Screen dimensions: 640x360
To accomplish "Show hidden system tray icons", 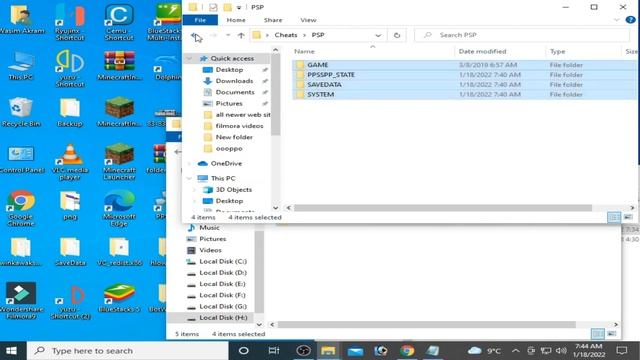I will 516,351.
